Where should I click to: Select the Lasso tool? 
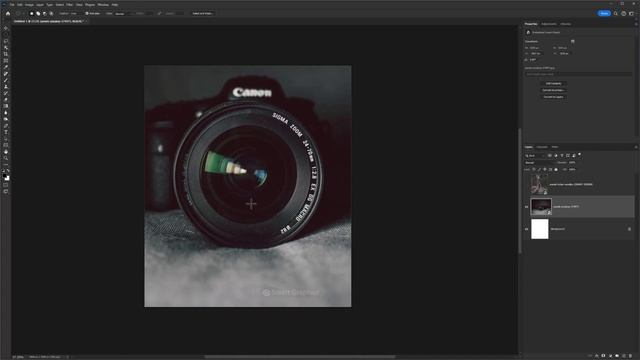point(6,41)
